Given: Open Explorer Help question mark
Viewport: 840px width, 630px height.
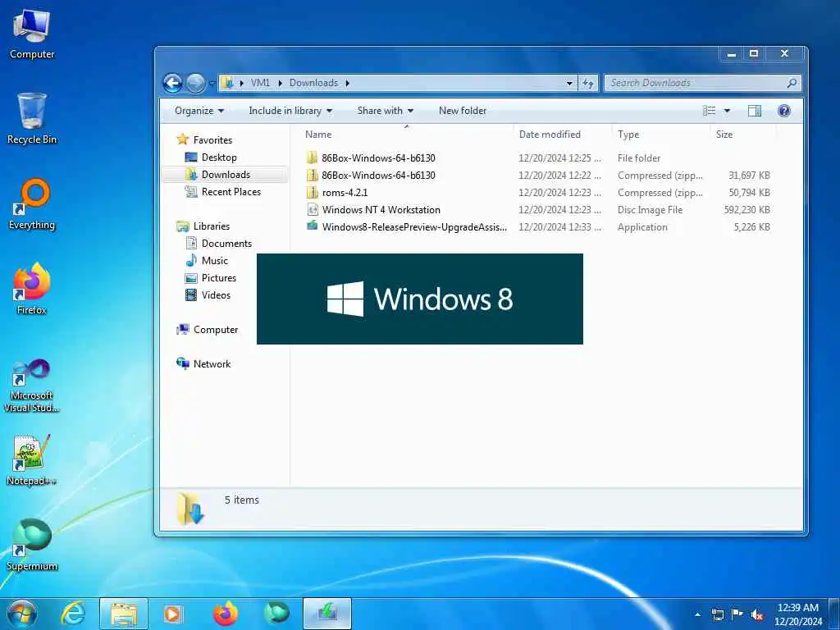Looking at the screenshot, I should pyautogui.click(x=783, y=111).
